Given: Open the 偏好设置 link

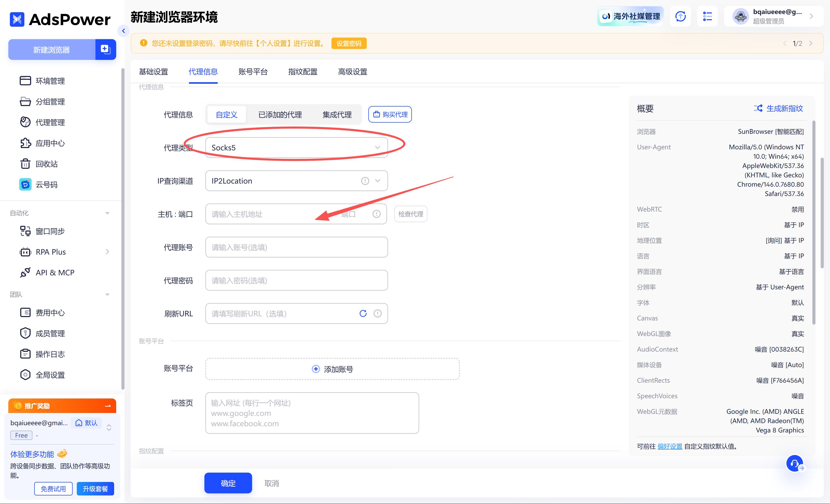Looking at the screenshot, I should click(669, 446).
